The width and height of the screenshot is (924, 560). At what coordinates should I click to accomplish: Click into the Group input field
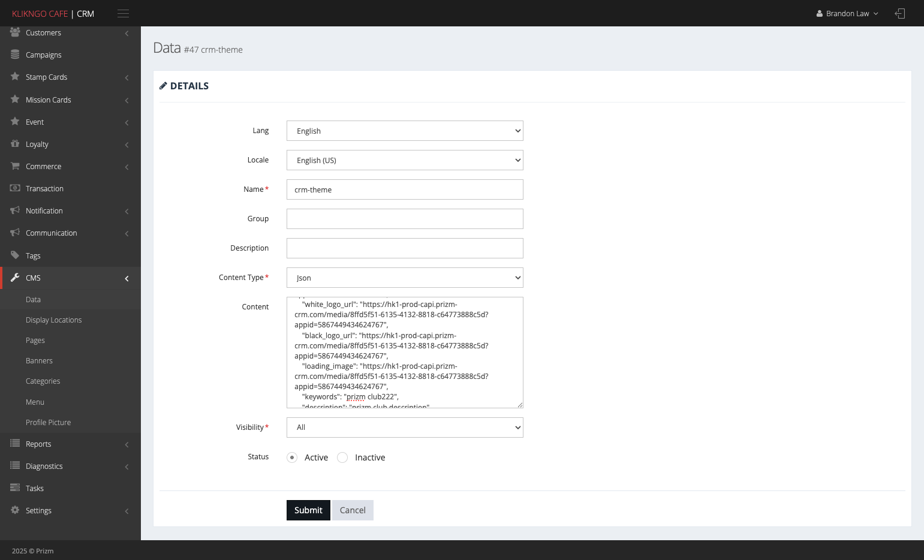click(x=405, y=219)
